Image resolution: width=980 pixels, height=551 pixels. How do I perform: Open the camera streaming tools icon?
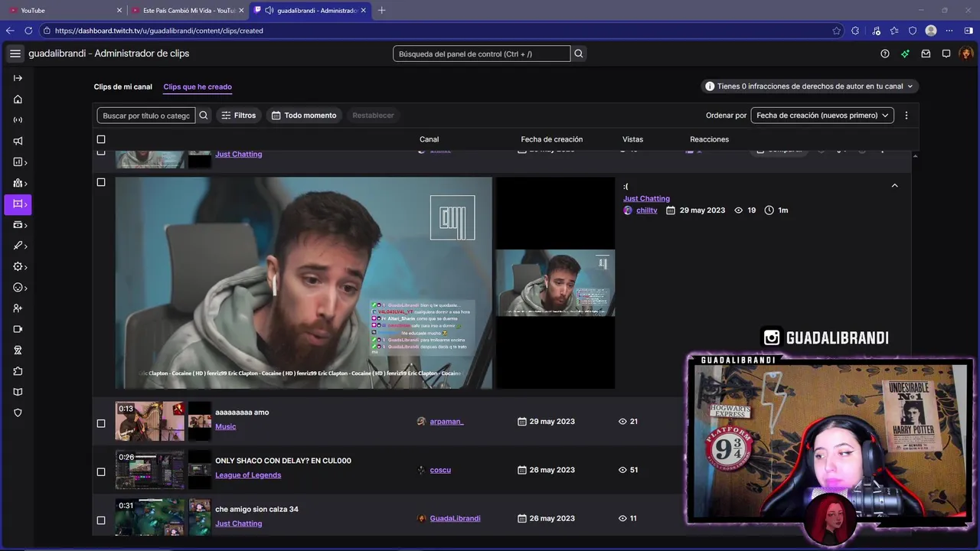pos(18,329)
